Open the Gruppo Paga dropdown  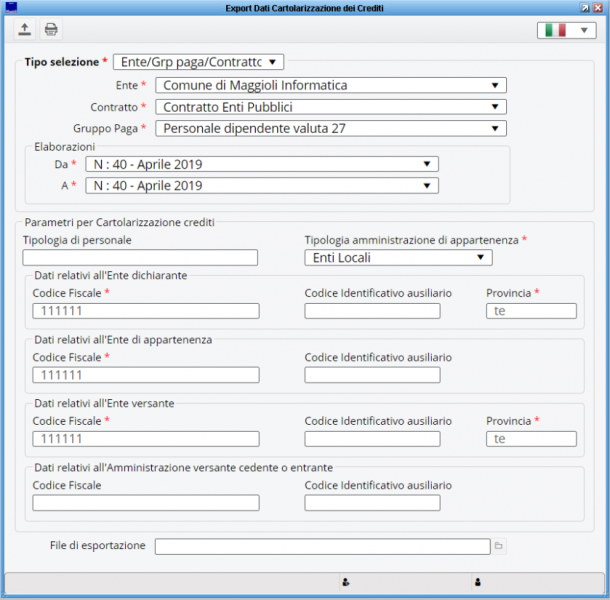(331, 128)
